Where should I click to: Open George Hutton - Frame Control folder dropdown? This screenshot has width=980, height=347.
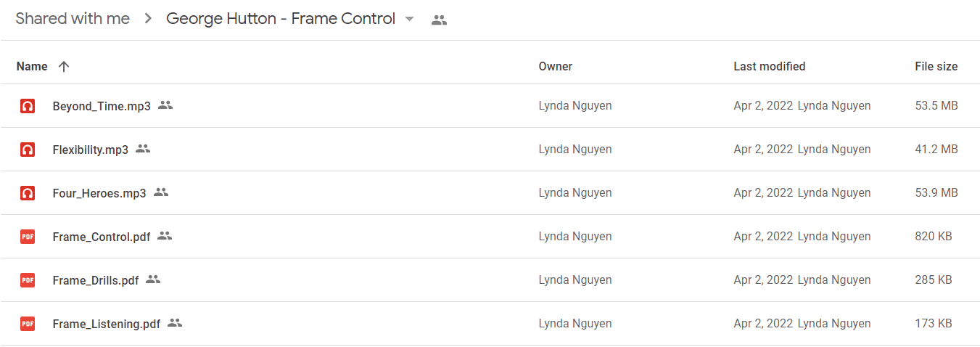410,20
